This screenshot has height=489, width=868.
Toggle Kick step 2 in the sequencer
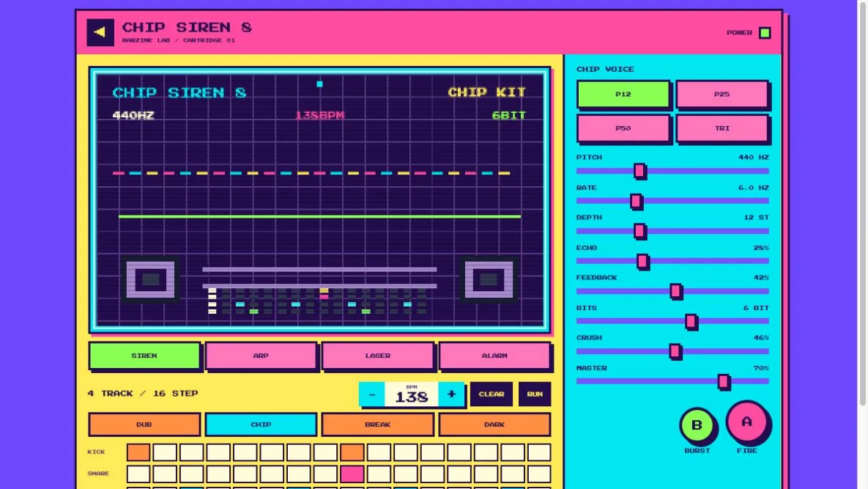(x=165, y=452)
